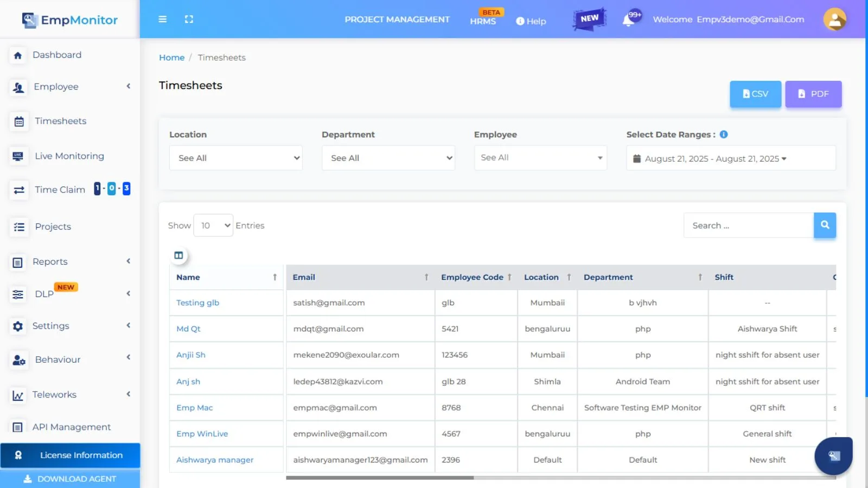This screenshot has height=488, width=868.
Task: Sort by Email column header
Action: (360, 277)
